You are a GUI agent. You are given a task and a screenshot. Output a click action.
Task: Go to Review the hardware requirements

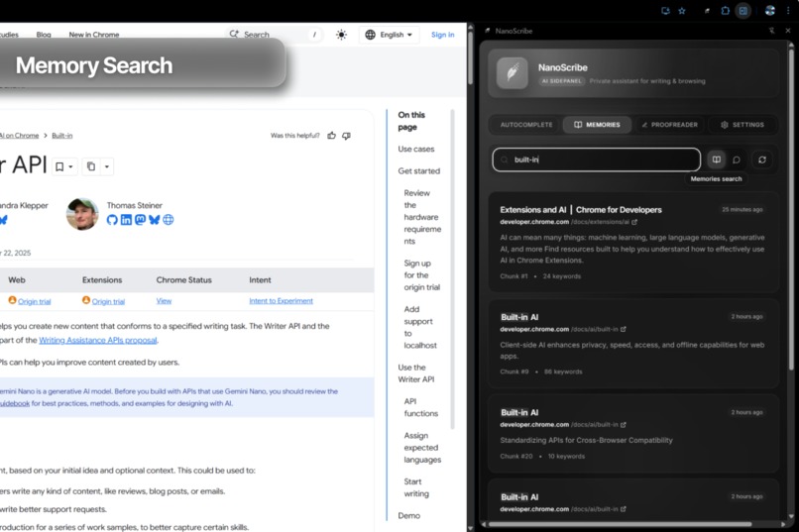[x=422, y=217]
